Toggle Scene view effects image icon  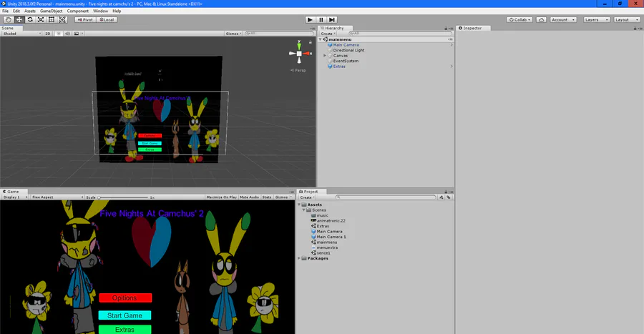pos(77,34)
